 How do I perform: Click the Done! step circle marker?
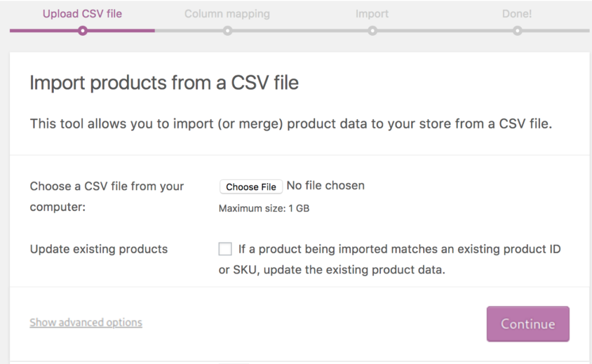coord(517,31)
